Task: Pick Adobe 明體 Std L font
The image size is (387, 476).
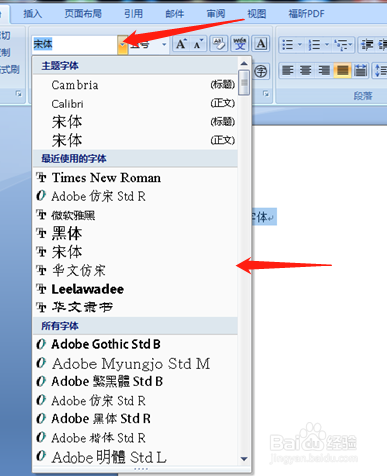Action: (x=135, y=457)
